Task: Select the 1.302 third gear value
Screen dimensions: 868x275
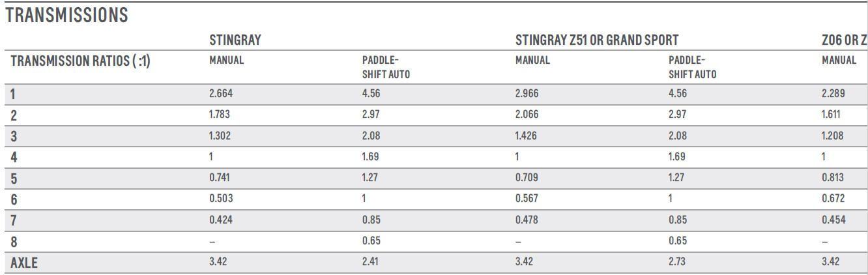Action: point(220,136)
